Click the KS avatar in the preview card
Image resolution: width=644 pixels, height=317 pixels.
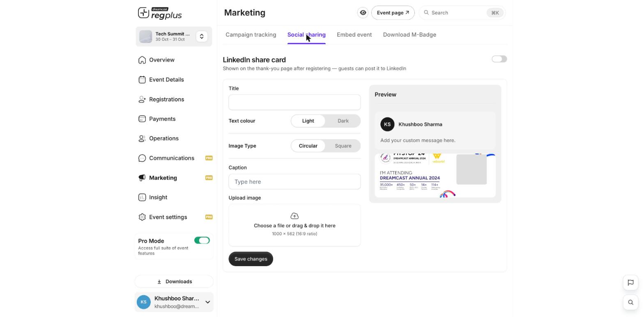pyautogui.click(x=387, y=124)
